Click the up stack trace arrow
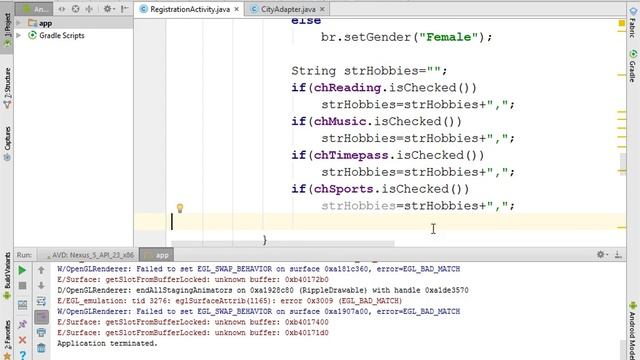 41,270
